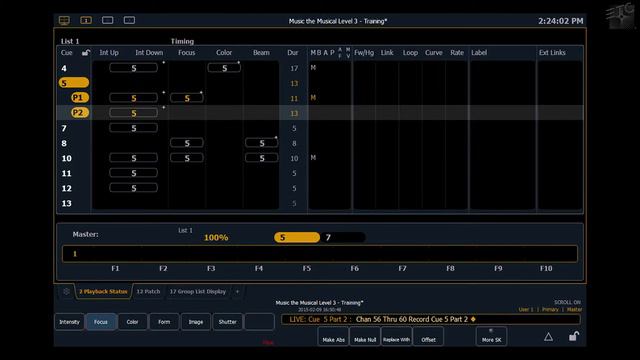Click cue 4 duration value 17
This screenshot has height=360, width=640.
pos(294,68)
